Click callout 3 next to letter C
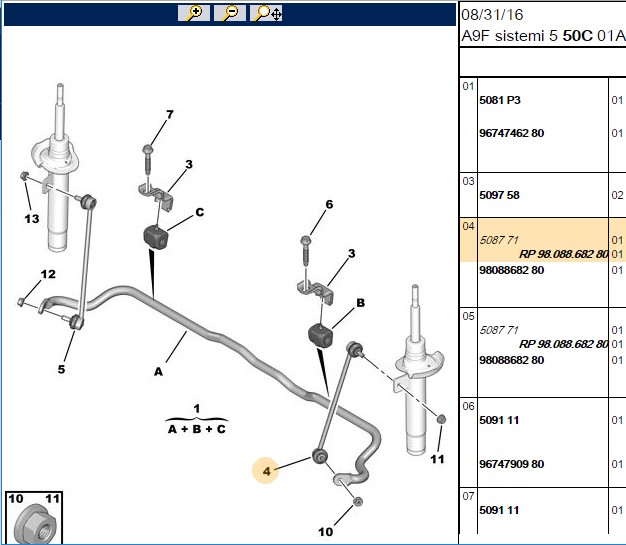Screen dimensions: 626x545 coord(189,164)
